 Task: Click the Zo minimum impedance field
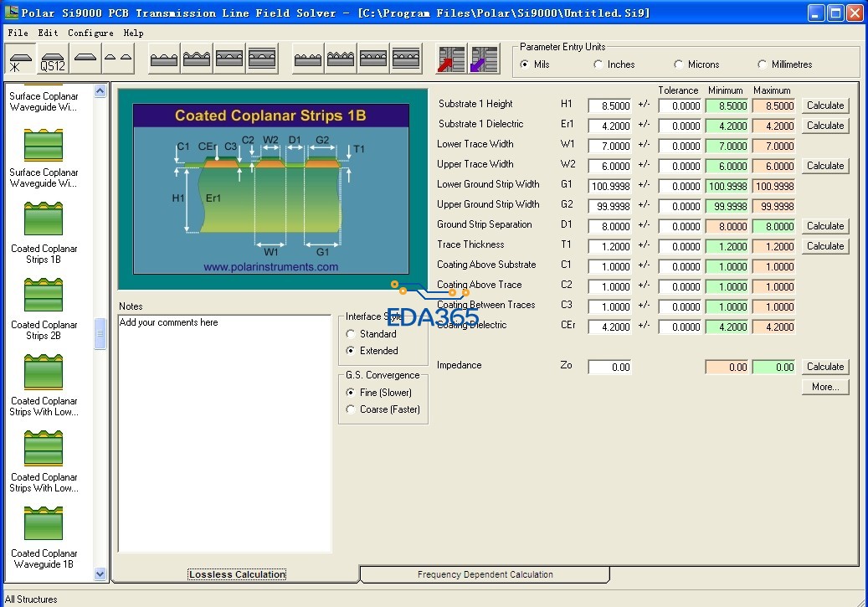[x=727, y=368]
